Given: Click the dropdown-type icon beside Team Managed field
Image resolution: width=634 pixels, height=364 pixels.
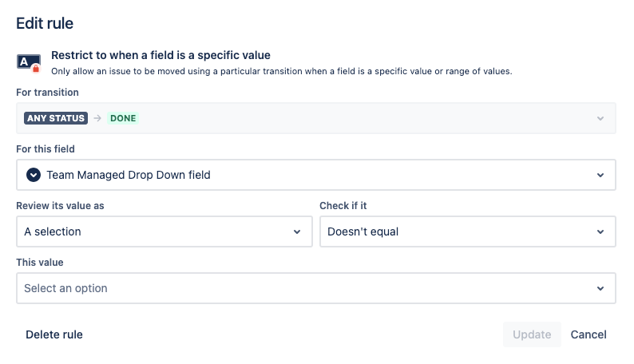Looking at the screenshot, I should coord(34,175).
